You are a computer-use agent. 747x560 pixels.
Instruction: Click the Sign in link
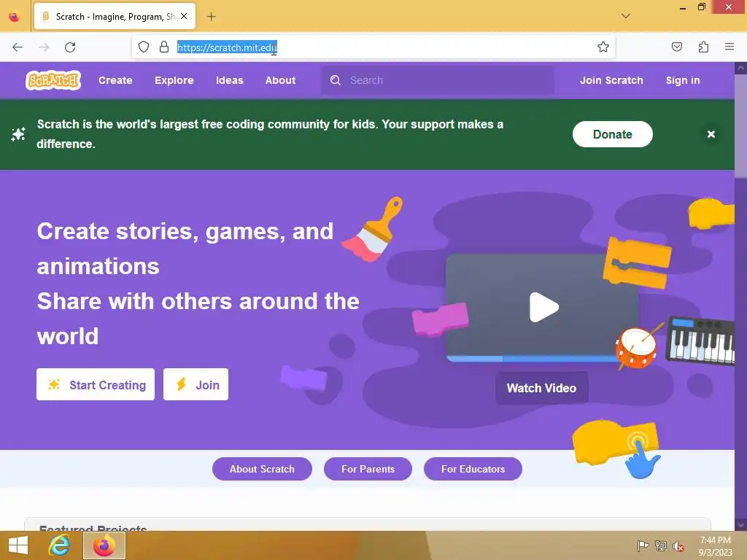point(682,80)
